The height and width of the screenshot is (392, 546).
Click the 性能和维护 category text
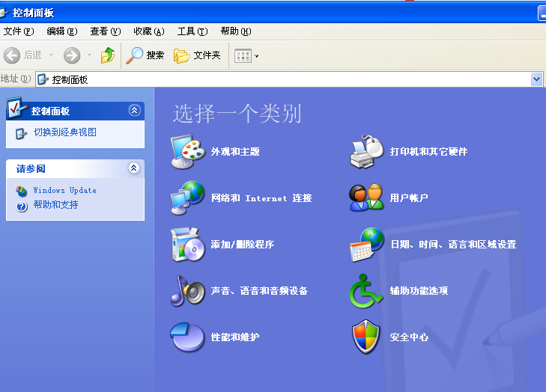click(x=235, y=337)
